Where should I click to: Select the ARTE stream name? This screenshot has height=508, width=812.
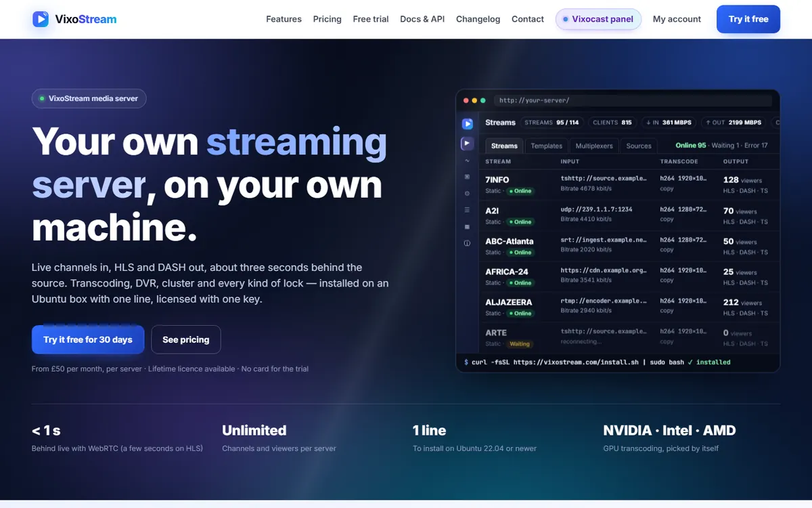pos(496,333)
